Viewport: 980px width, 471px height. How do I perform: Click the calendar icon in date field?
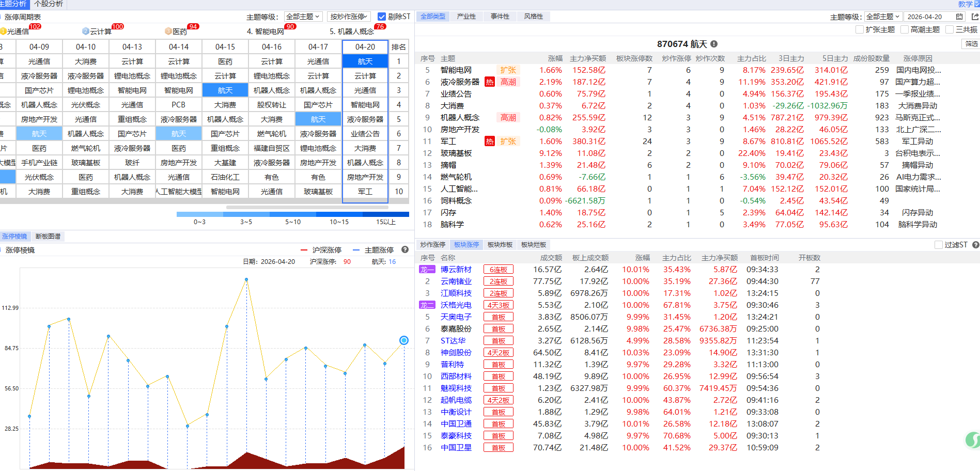959,17
